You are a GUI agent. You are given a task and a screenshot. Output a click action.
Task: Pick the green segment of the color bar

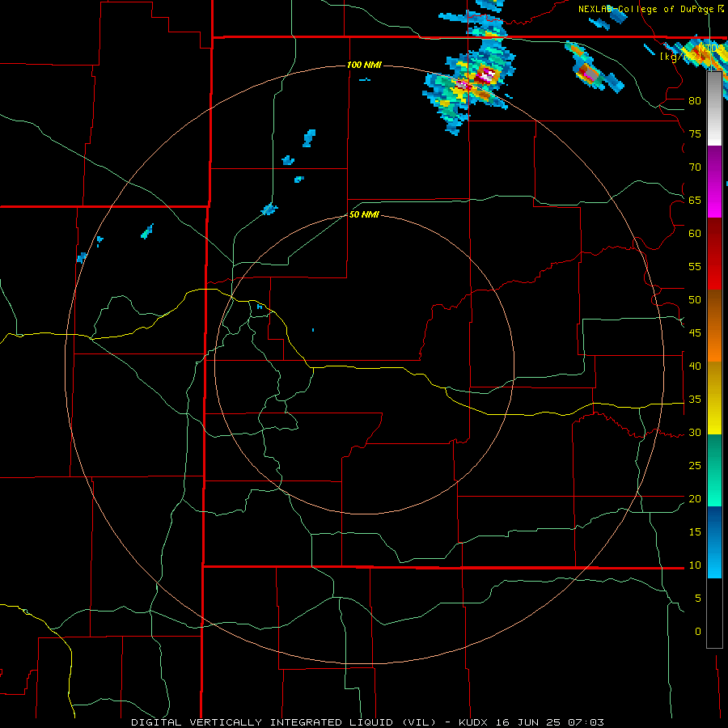[714, 470]
